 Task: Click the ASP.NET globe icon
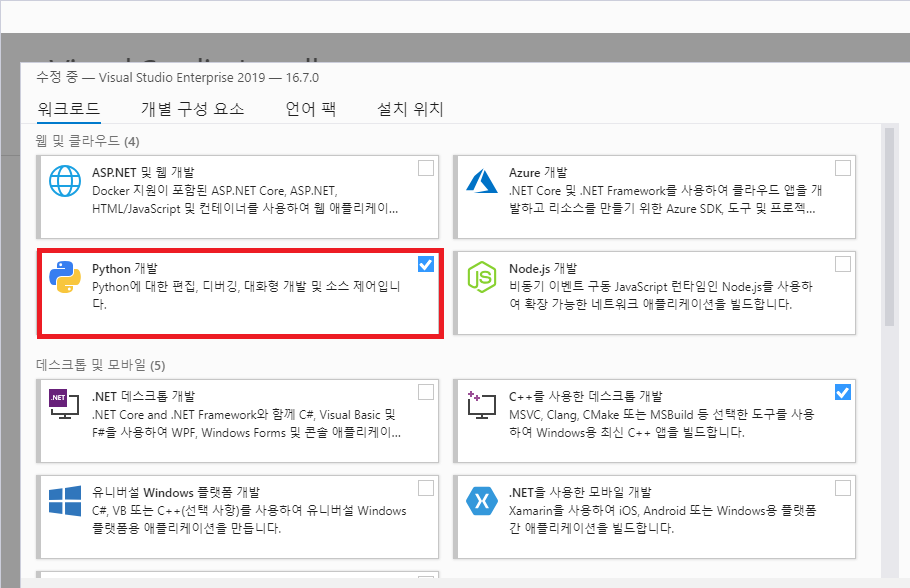[x=65, y=181]
